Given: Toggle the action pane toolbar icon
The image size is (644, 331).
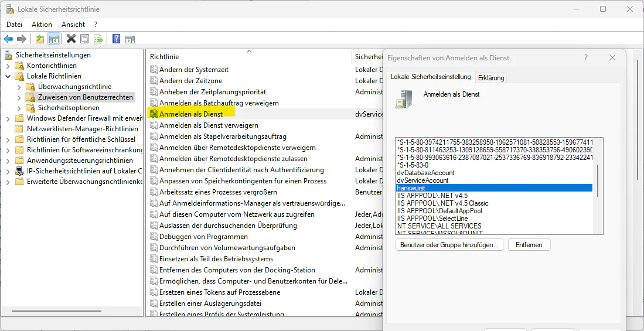Looking at the screenshot, I should 130,39.
